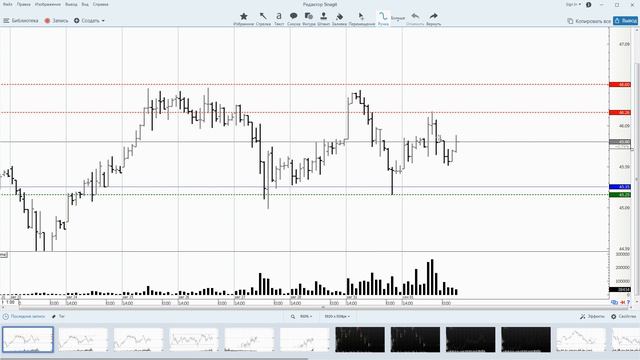Click the green 45.25 price label
640x360 pixels.
pos(620,195)
